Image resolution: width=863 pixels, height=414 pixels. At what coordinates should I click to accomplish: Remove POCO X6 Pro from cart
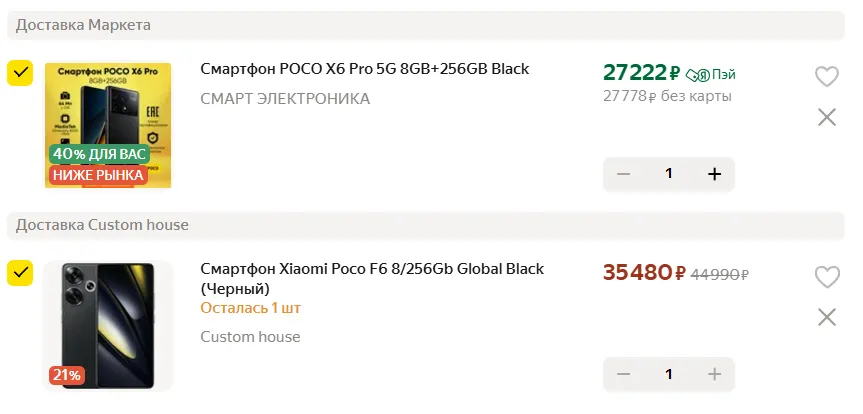826,117
